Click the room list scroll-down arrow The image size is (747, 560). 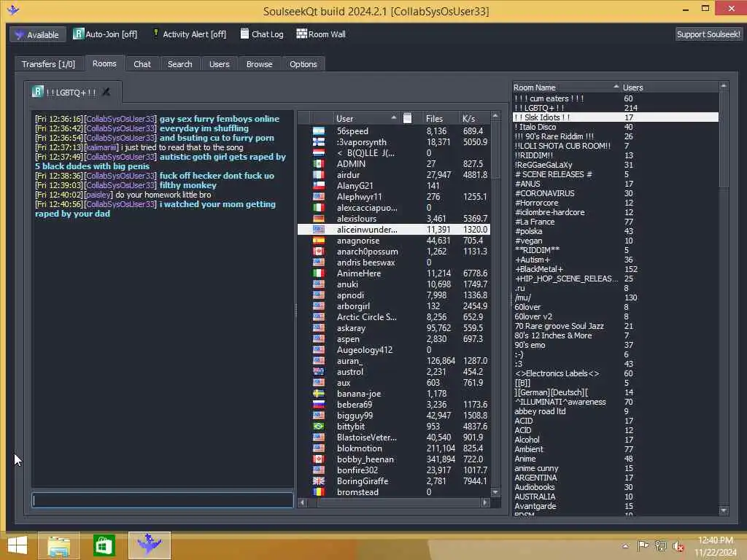coord(724,510)
